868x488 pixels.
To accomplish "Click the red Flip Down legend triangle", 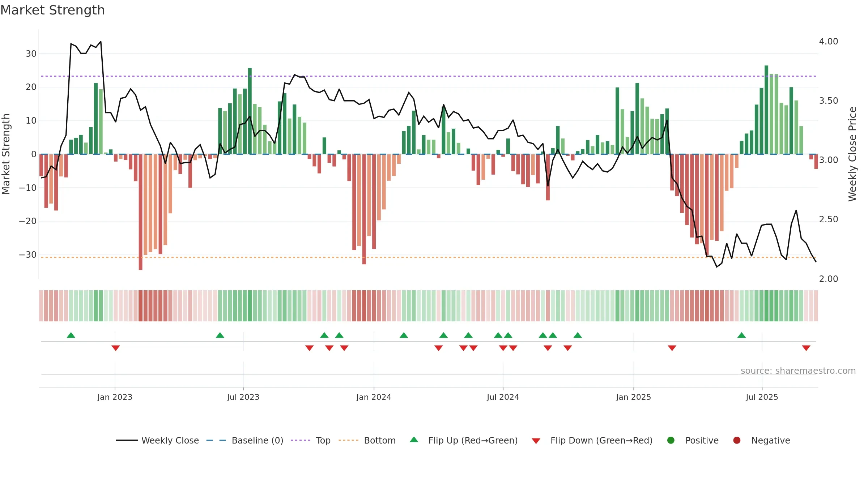I will pyautogui.click(x=536, y=441).
